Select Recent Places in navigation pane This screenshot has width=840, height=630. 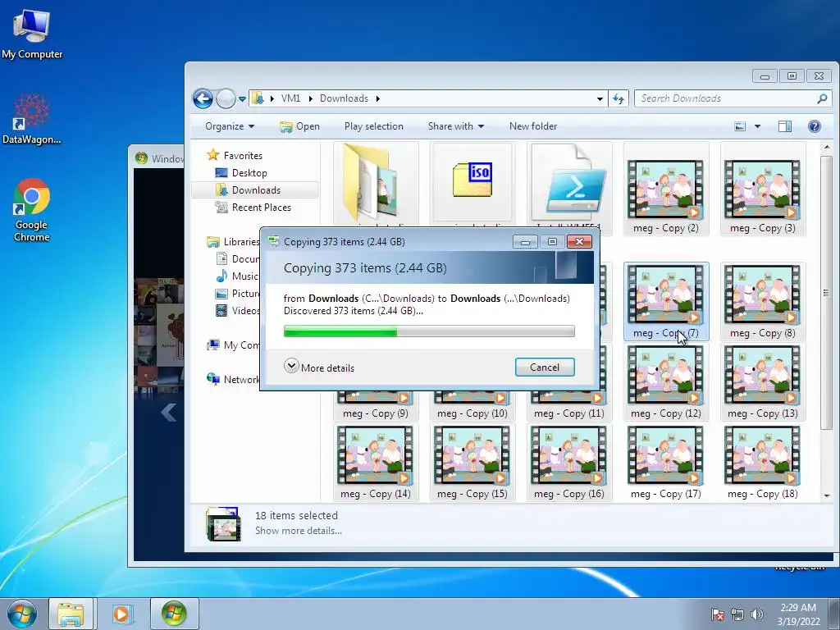click(x=253, y=208)
